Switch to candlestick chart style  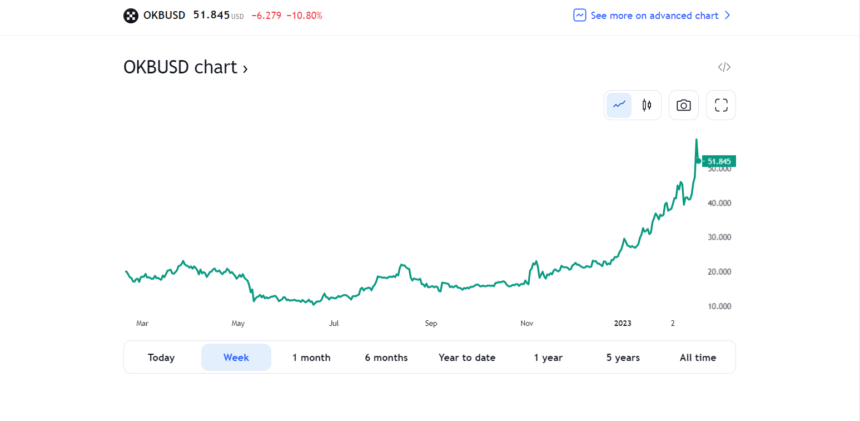click(647, 105)
